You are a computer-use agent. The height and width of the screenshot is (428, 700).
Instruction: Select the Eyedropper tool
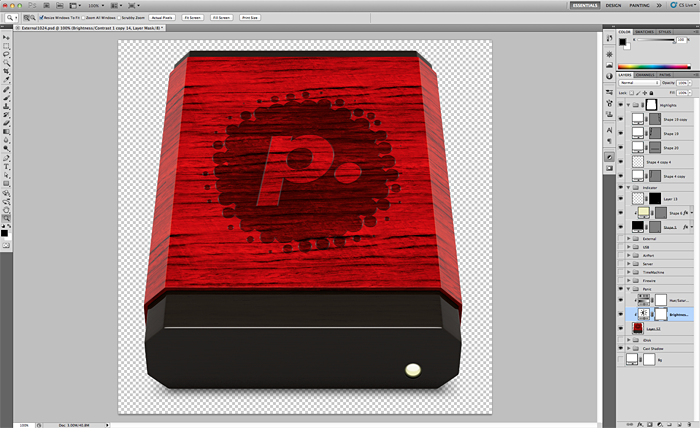click(6, 80)
